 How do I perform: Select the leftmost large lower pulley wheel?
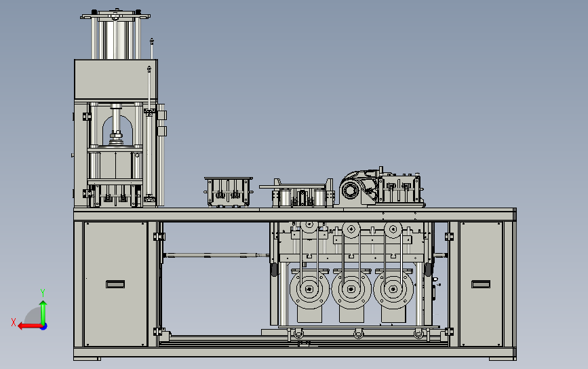pos(309,289)
